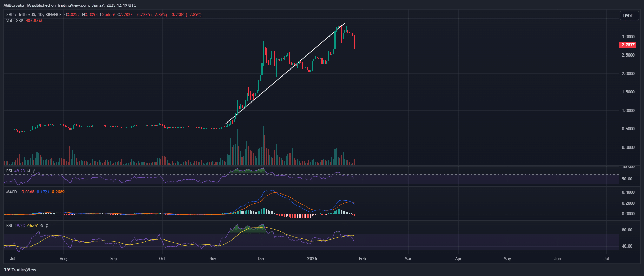Click the 2025 label on time axis

pyautogui.click(x=312, y=259)
